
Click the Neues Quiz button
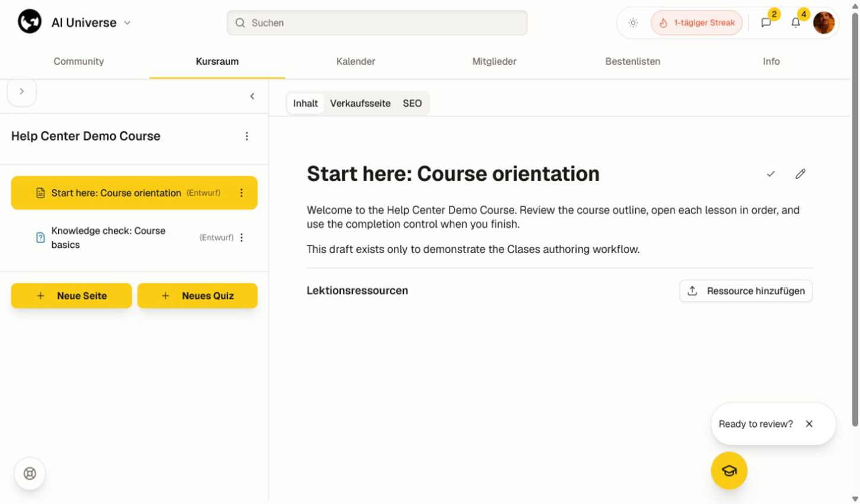[198, 296]
